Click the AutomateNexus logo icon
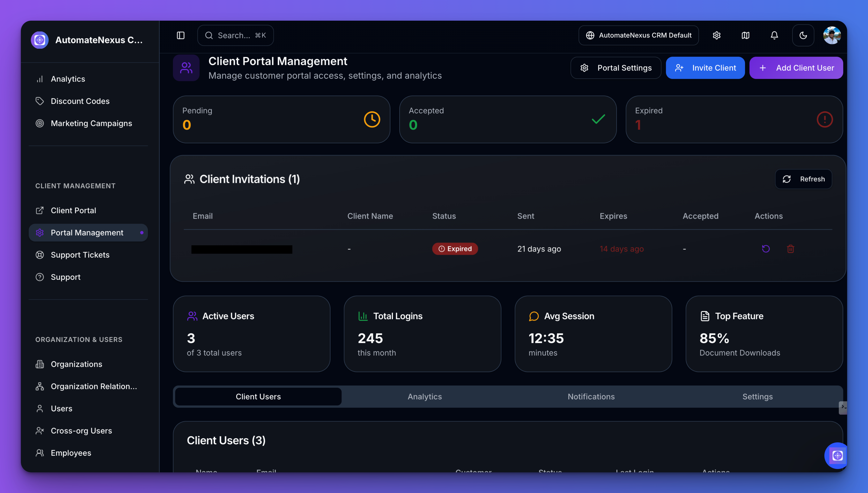The image size is (868, 493). point(40,40)
